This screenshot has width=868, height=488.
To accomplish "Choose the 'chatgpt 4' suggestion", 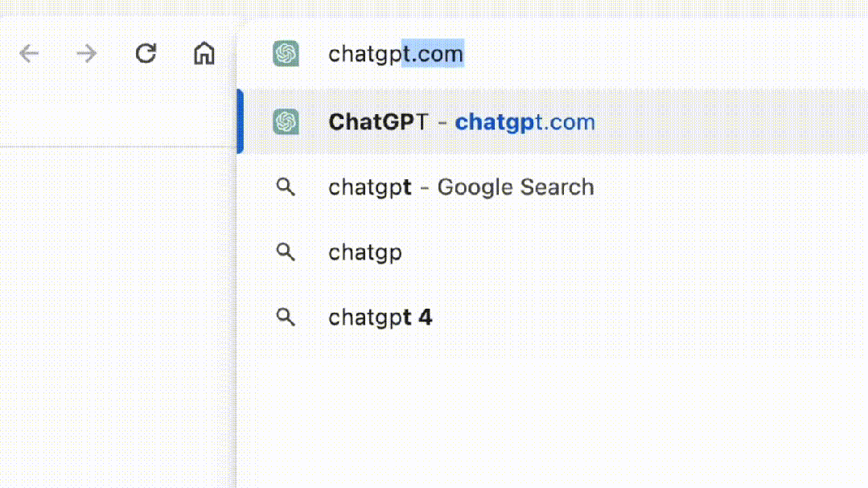I will point(381,317).
